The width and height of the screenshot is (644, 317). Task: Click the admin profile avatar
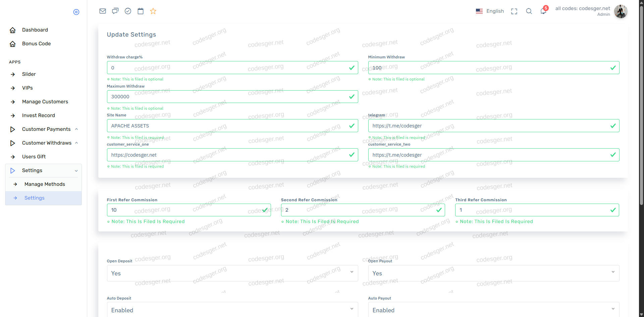tap(621, 11)
